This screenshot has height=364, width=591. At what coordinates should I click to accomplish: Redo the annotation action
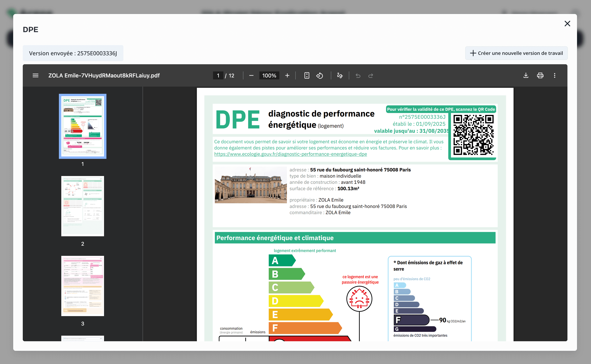pos(371,76)
